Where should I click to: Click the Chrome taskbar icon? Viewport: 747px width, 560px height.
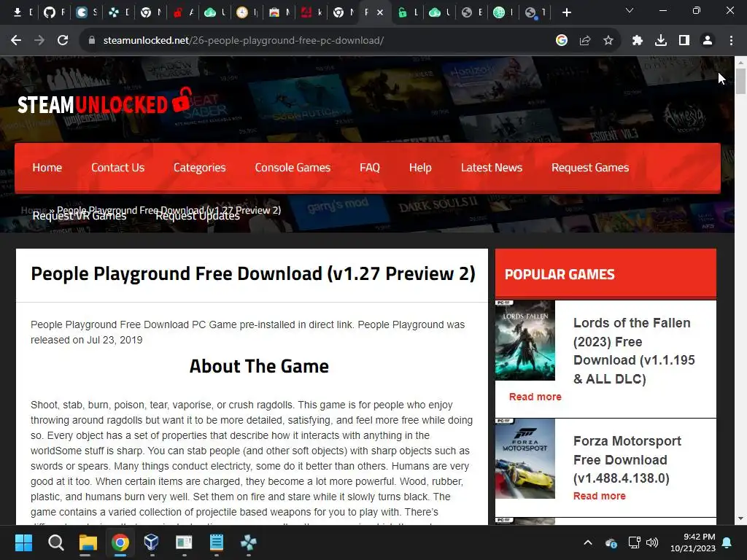[120, 542]
